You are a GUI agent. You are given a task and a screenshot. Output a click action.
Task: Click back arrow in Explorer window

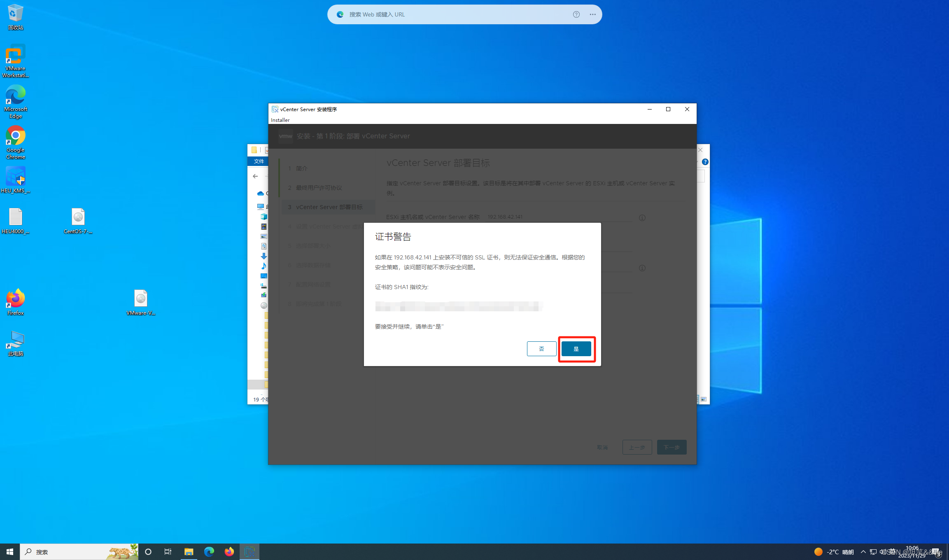pyautogui.click(x=255, y=176)
